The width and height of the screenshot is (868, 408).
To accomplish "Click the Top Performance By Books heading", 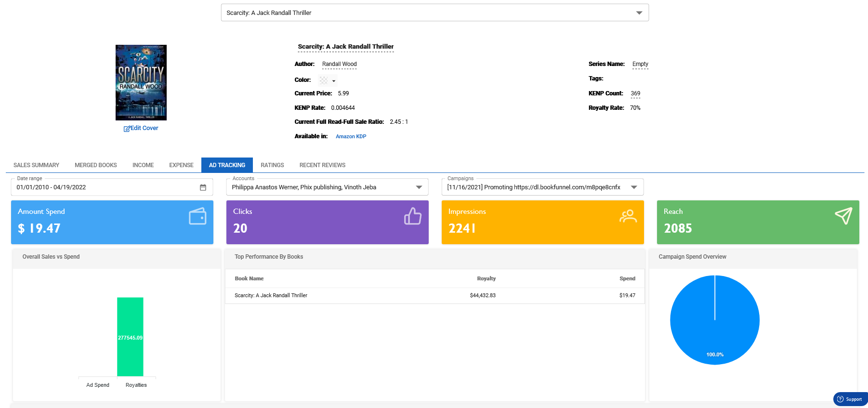I will 269,257.
